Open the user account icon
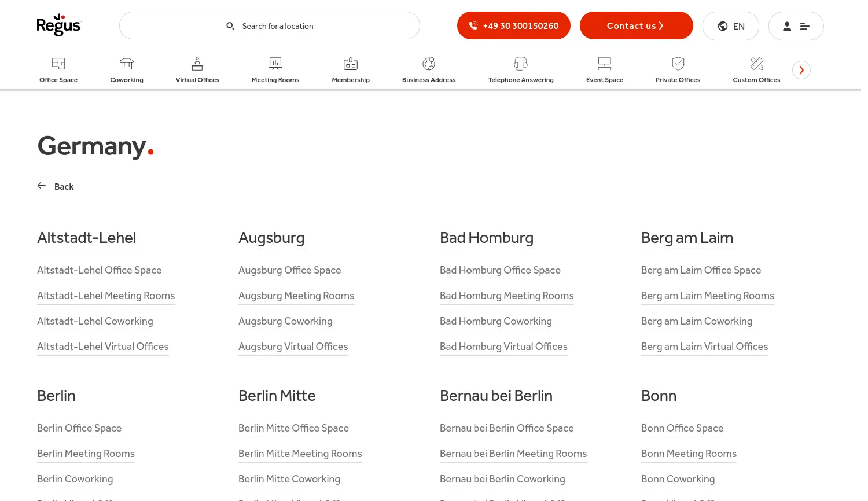The image size is (868, 501). (787, 26)
